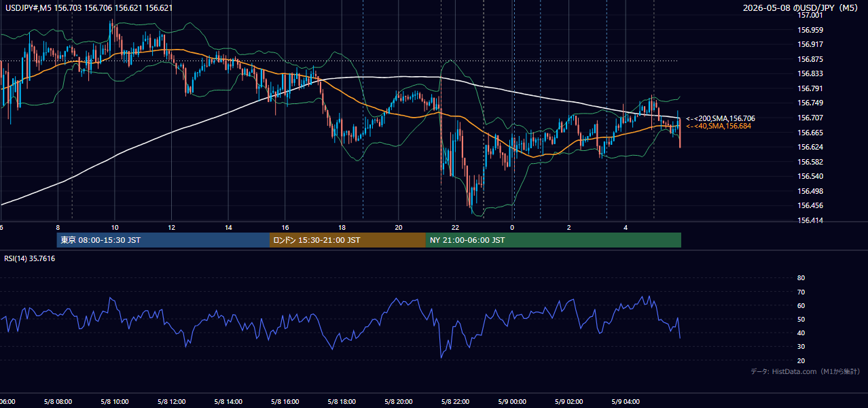Viewport: 868px width, 408px height.
Task: Click price axis label 156.540
Action: coord(811,176)
